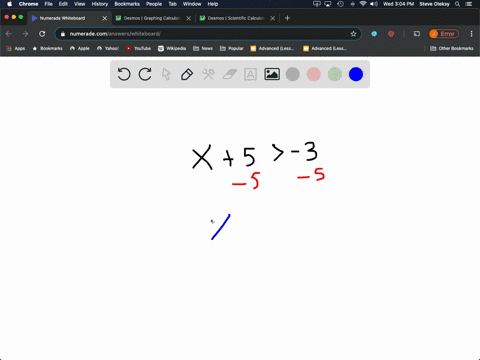
Task: Open the Help menu
Action: (213, 4)
